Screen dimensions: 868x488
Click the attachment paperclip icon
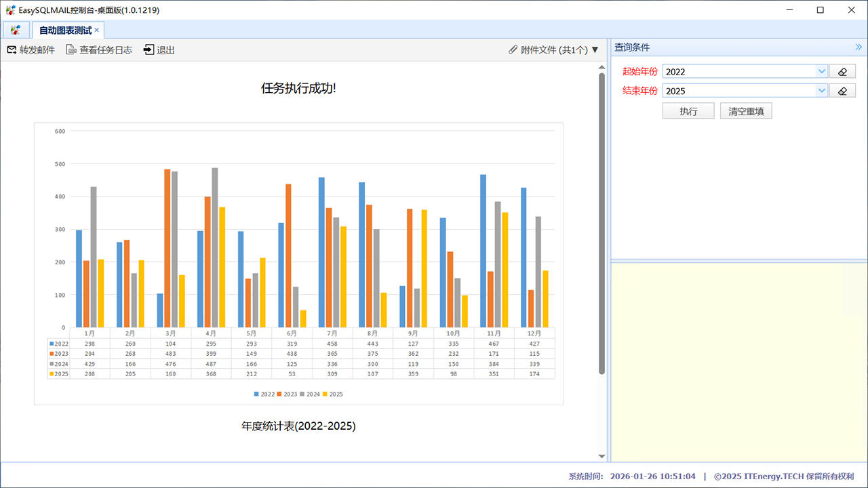tap(513, 50)
